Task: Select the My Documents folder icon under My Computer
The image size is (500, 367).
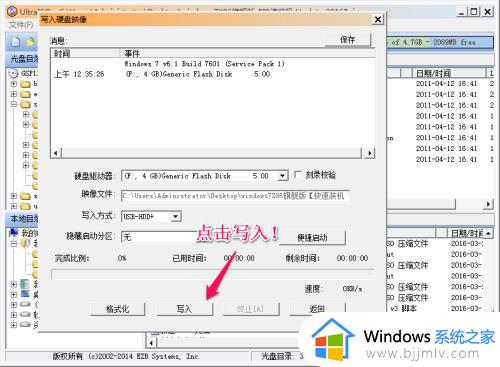Action: (x=25, y=243)
